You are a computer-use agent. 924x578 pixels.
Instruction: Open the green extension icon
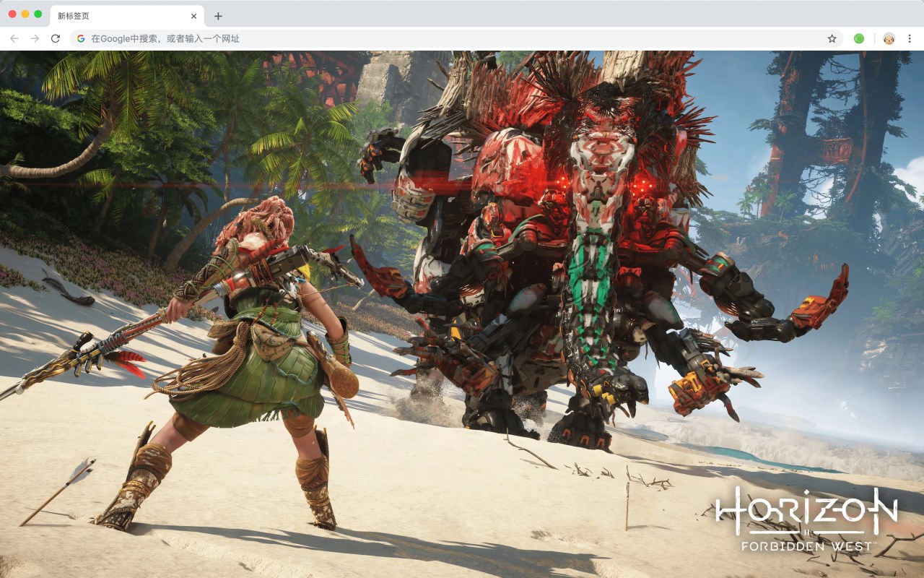[x=859, y=38]
